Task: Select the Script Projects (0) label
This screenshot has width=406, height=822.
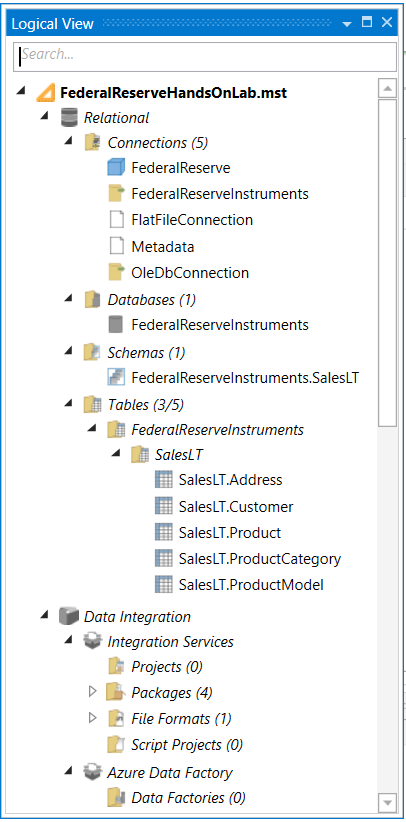Action: tap(187, 744)
